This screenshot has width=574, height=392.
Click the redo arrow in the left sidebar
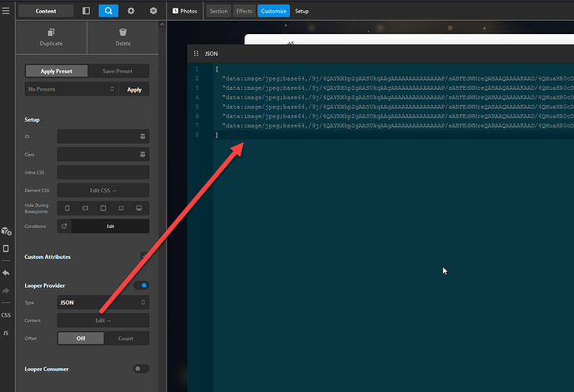point(6,290)
